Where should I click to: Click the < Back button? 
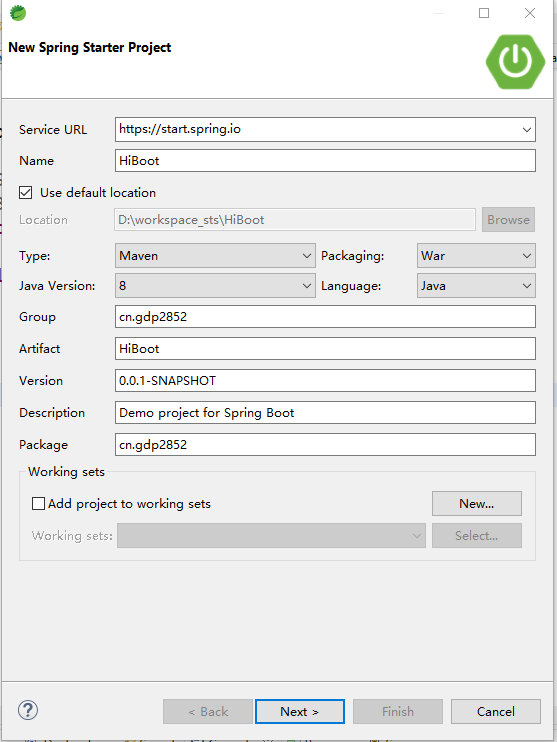coord(208,712)
